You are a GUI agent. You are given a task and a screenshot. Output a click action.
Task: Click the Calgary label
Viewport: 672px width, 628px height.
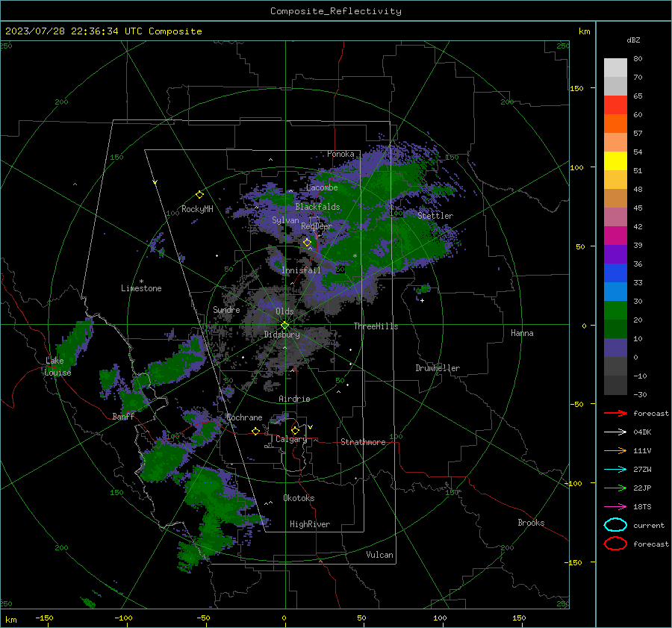point(291,439)
